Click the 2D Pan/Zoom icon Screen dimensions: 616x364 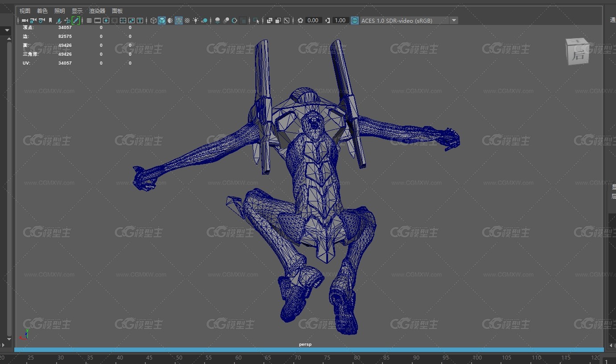67,20
